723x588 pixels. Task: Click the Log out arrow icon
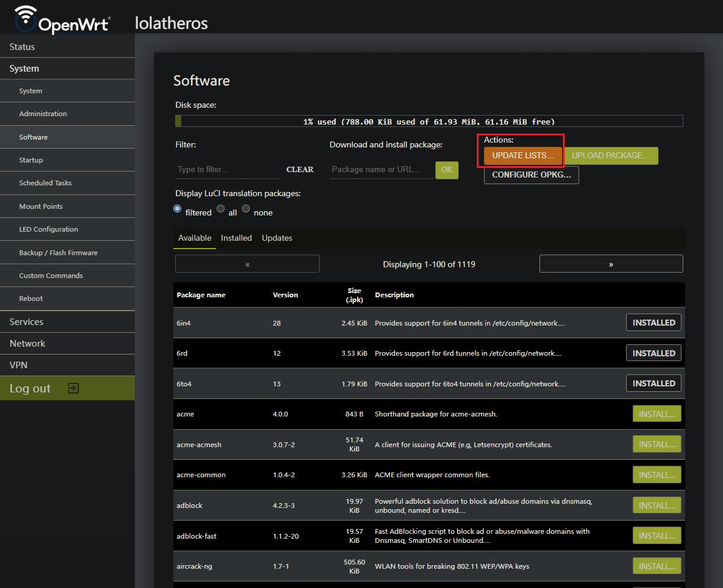point(73,388)
